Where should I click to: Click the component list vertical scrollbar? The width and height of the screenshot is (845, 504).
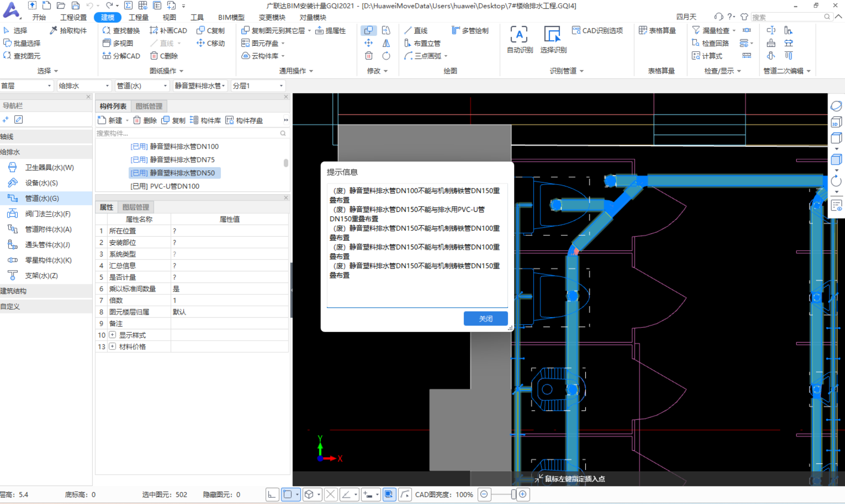286,162
